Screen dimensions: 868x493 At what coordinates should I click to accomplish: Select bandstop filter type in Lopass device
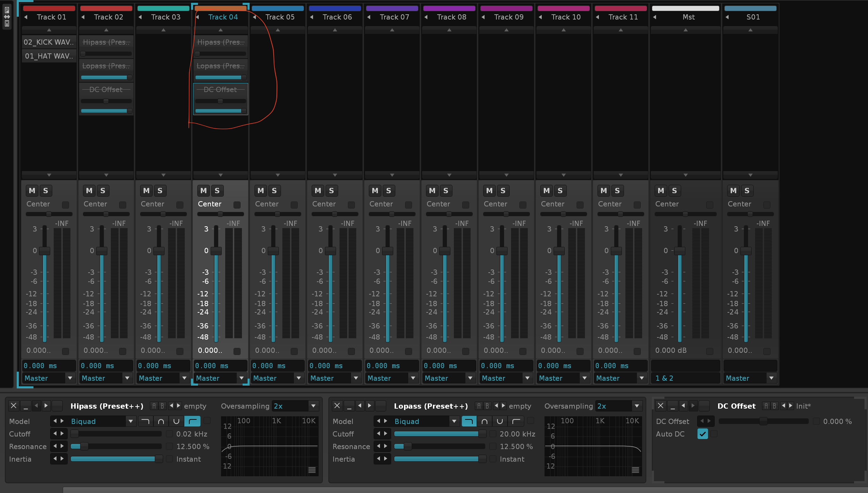tap(500, 421)
